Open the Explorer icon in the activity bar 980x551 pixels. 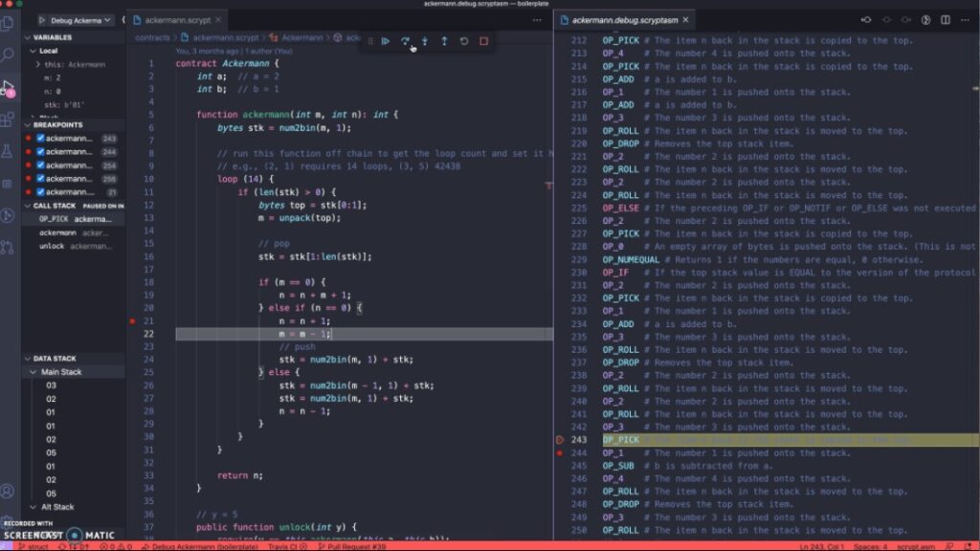point(10,25)
